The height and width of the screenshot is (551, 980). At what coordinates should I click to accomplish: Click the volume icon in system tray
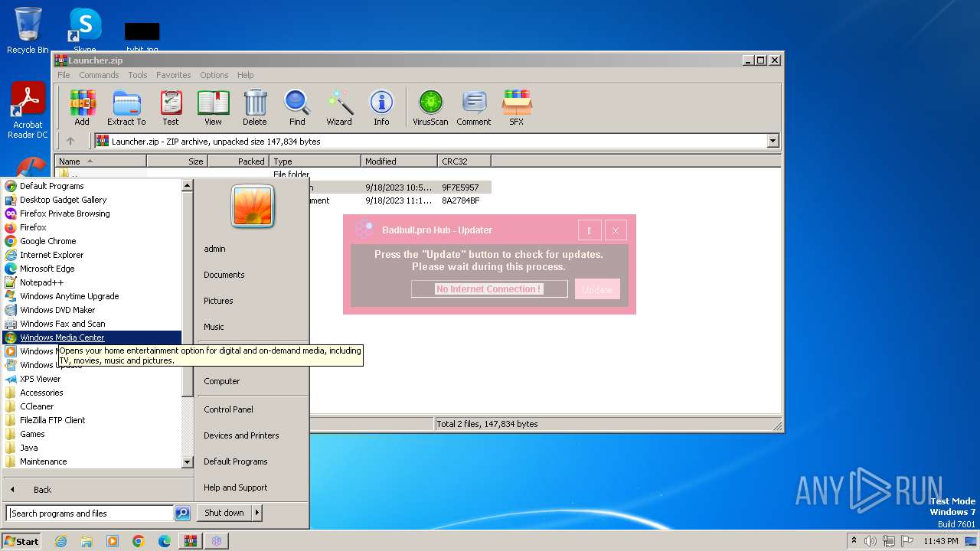[x=871, y=541]
